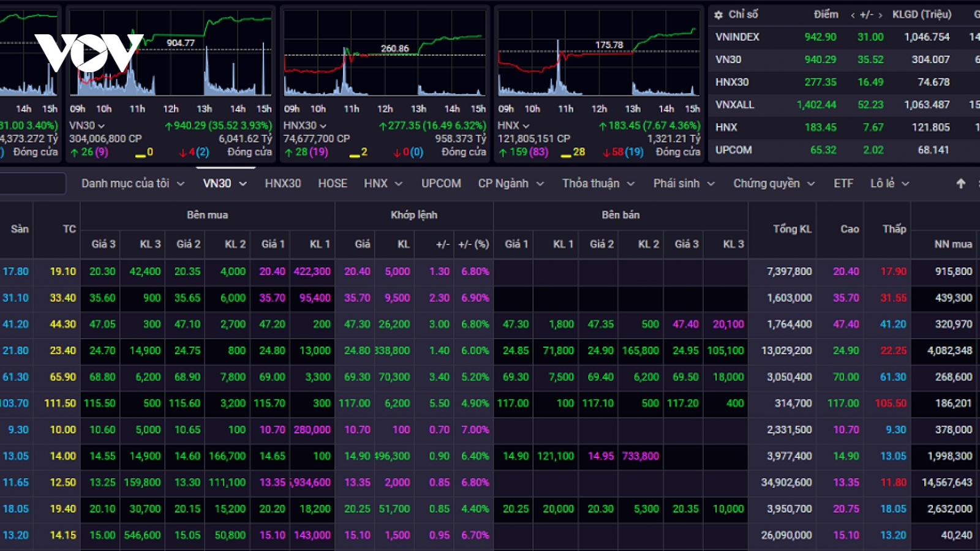Click the +/- (%) column header
980x551 pixels.
coord(473,244)
